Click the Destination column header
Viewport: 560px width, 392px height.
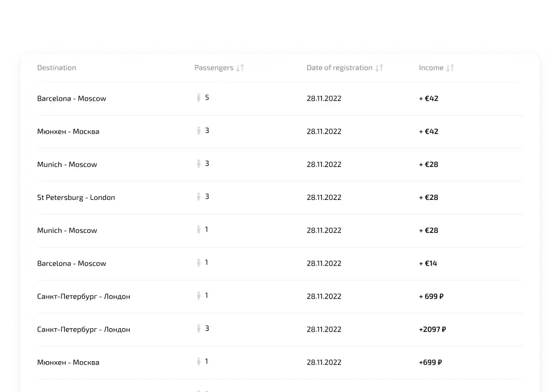[57, 68]
